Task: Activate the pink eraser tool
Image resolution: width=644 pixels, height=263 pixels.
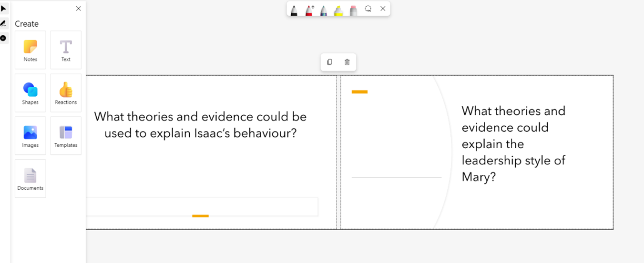Action: [353, 10]
